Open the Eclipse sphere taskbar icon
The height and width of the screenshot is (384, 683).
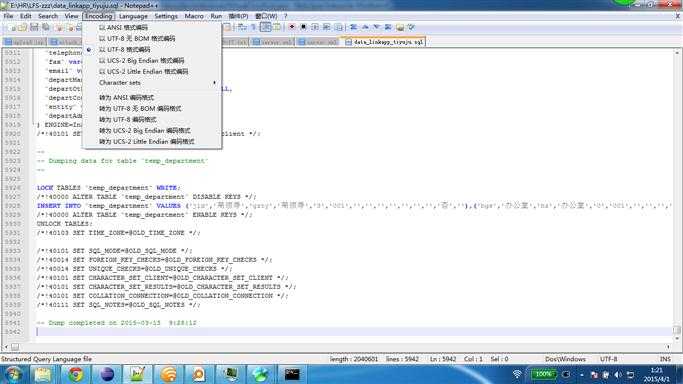point(107,374)
